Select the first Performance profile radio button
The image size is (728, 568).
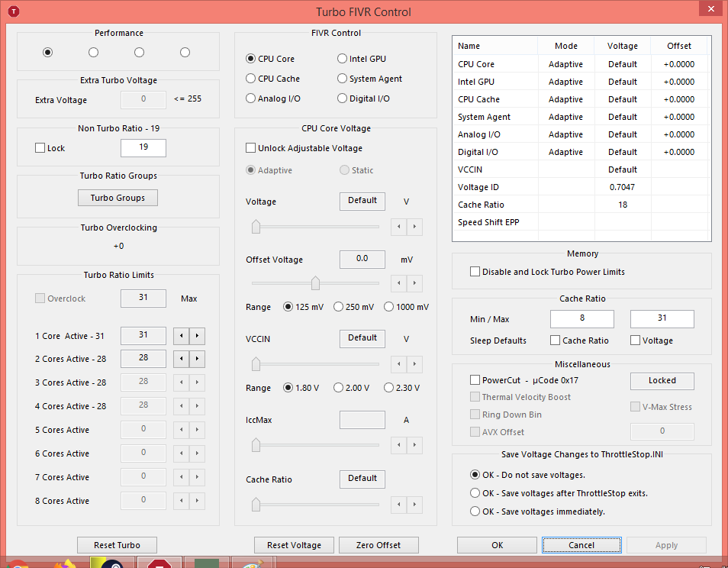coord(47,52)
